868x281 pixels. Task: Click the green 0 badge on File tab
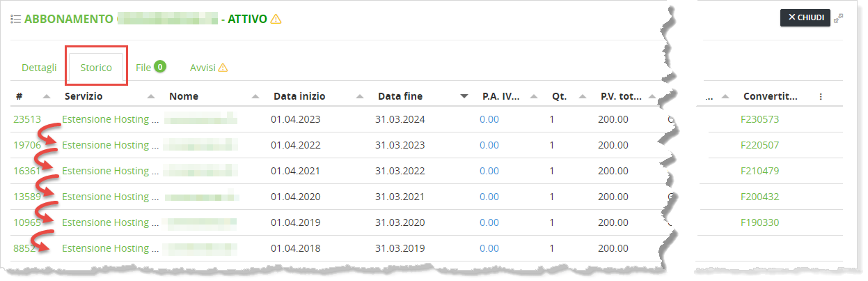160,67
